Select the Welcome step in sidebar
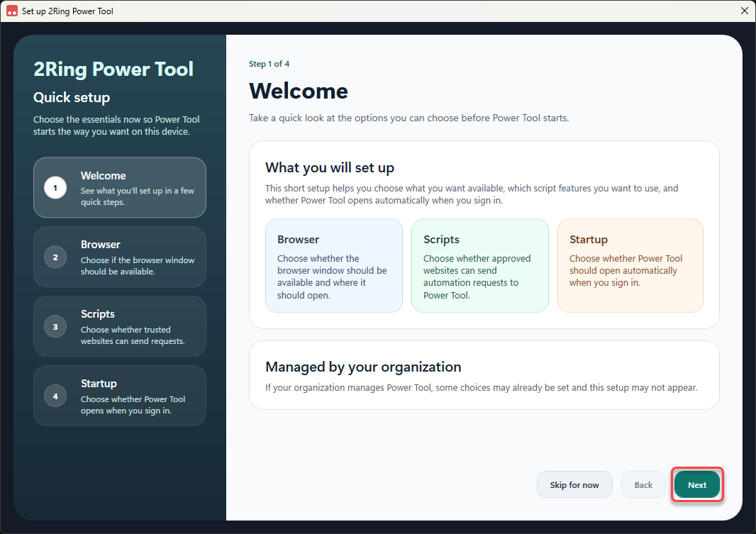 (x=120, y=187)
